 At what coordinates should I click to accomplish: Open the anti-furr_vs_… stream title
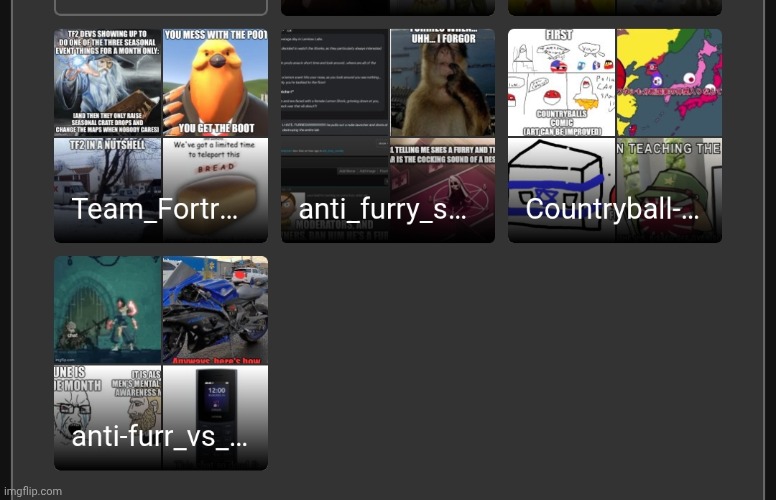[159, 437]
